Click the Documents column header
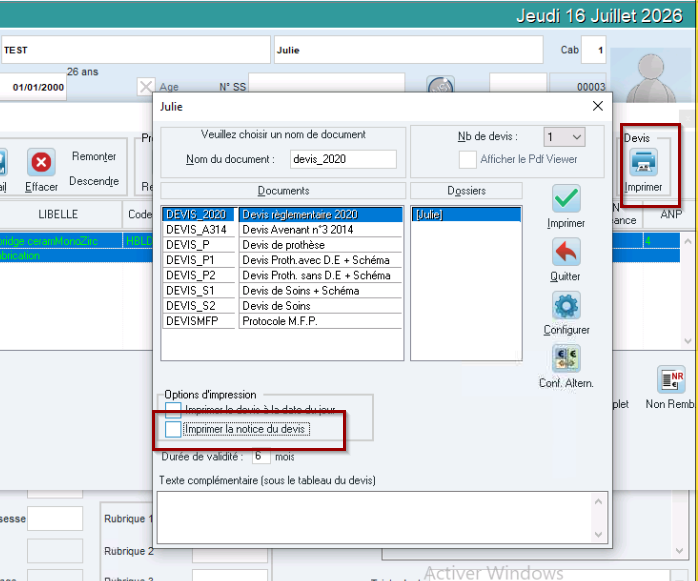 pos(283,191)
